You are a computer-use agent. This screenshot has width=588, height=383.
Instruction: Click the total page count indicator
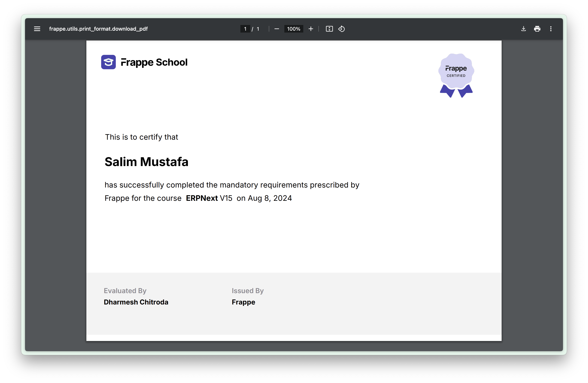(x=258, y=29)
